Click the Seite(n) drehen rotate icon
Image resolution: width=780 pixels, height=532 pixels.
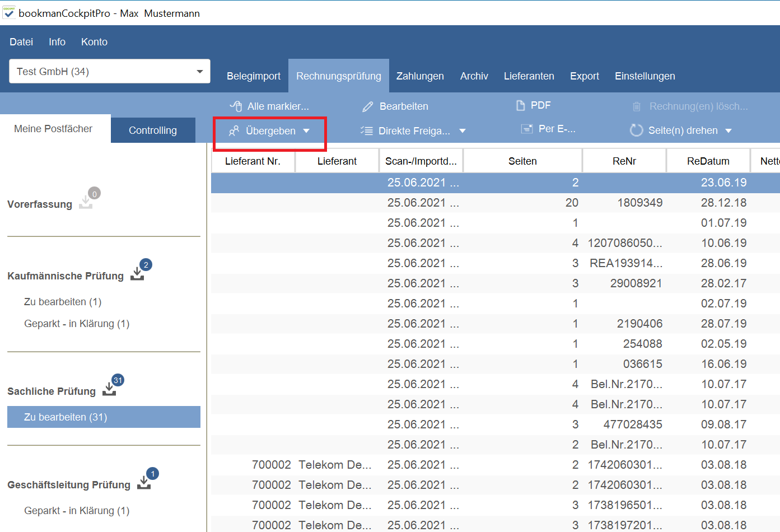coord(636,130)
